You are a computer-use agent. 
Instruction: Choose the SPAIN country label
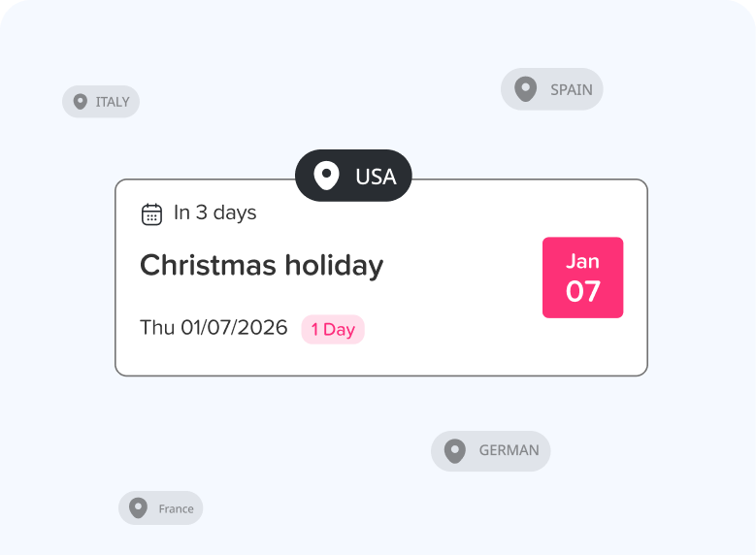coord(571,89)
